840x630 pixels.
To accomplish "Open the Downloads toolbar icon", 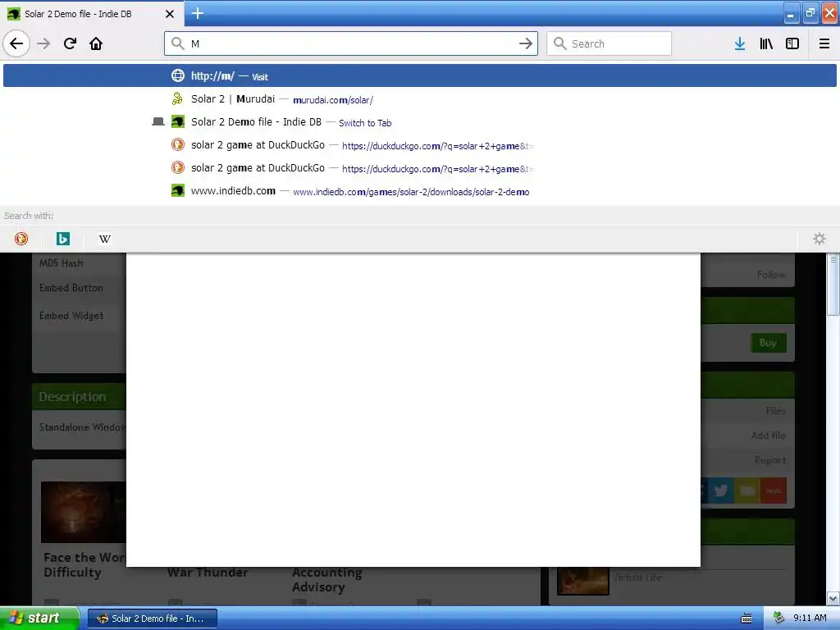I will pyautogui.click(x=740, y=43).
